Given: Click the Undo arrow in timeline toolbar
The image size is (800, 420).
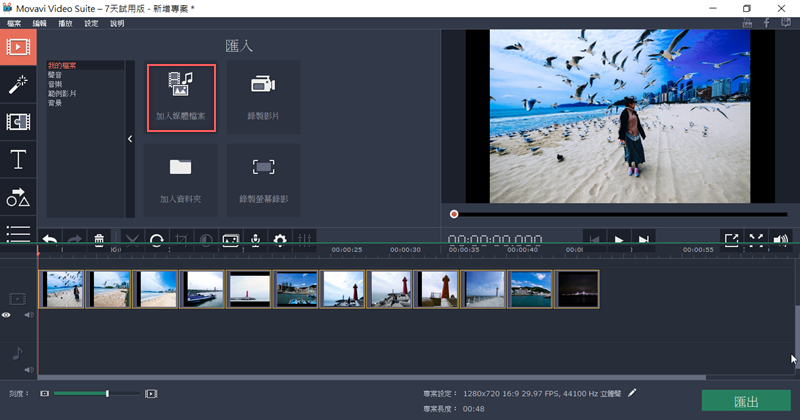Looking at the screenshot, I should 49,240.
